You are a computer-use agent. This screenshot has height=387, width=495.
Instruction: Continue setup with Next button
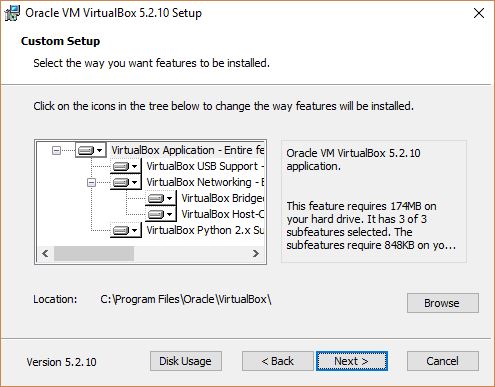(352, 361)
